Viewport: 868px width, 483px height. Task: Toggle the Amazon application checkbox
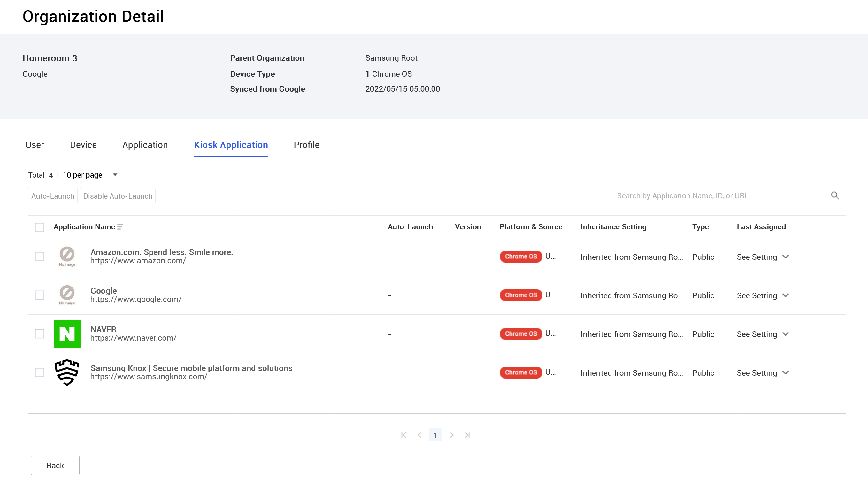pos(39,257)
